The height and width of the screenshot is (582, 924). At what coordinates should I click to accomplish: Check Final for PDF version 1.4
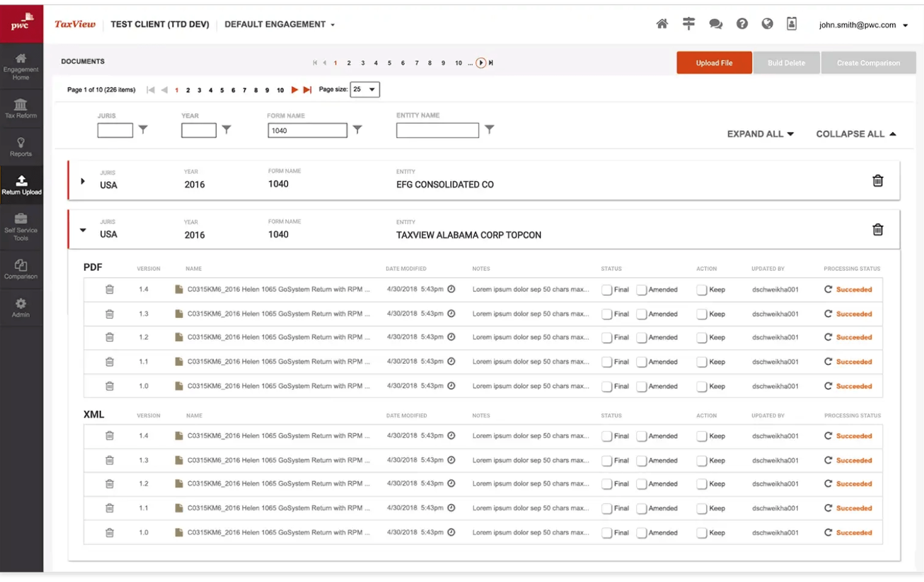pyautogui.click(x=606, y=290)
